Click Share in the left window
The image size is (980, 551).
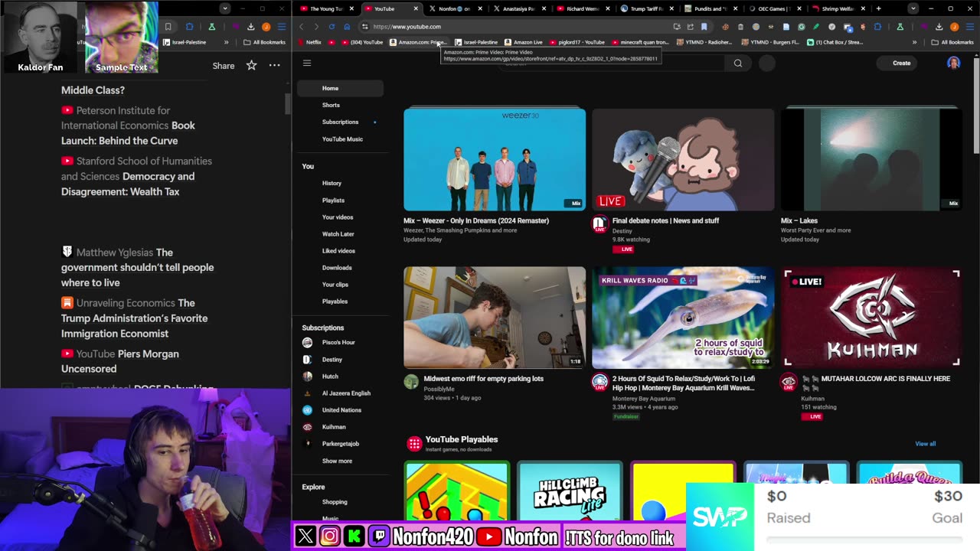[224, 66]
